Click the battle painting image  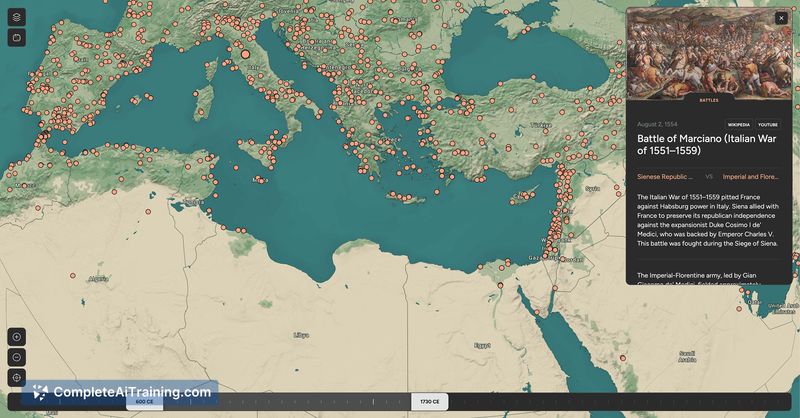[x=710, y=52]
